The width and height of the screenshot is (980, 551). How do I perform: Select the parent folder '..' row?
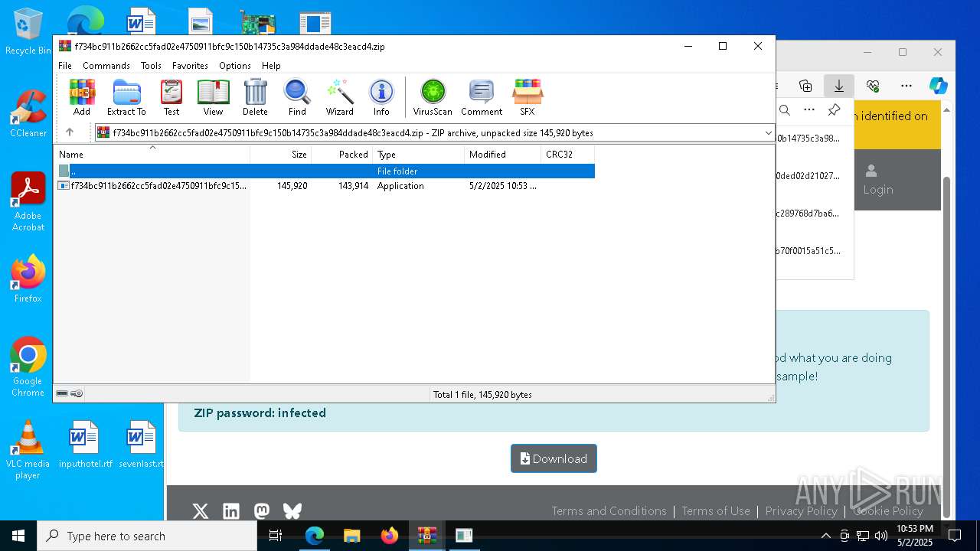coord(325,171)
